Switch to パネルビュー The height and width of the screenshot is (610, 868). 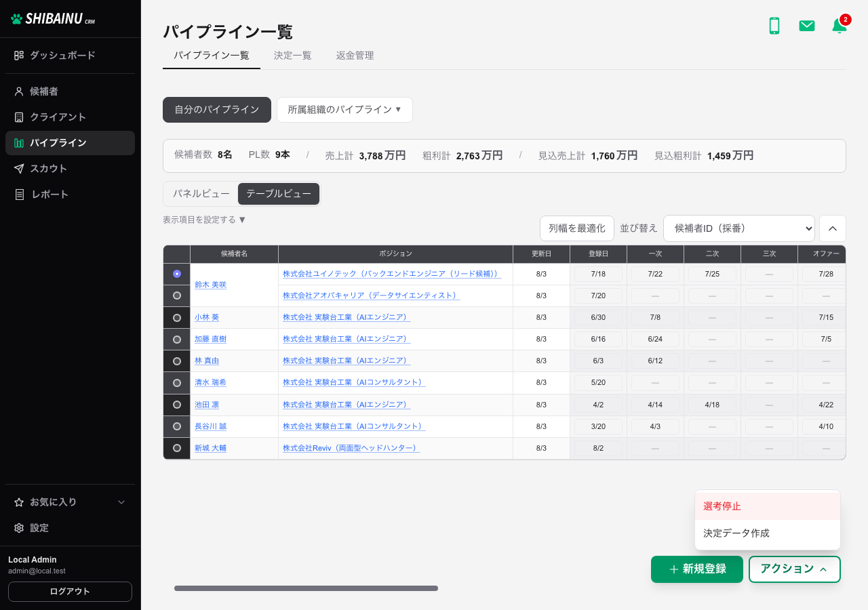coord(201,194)
